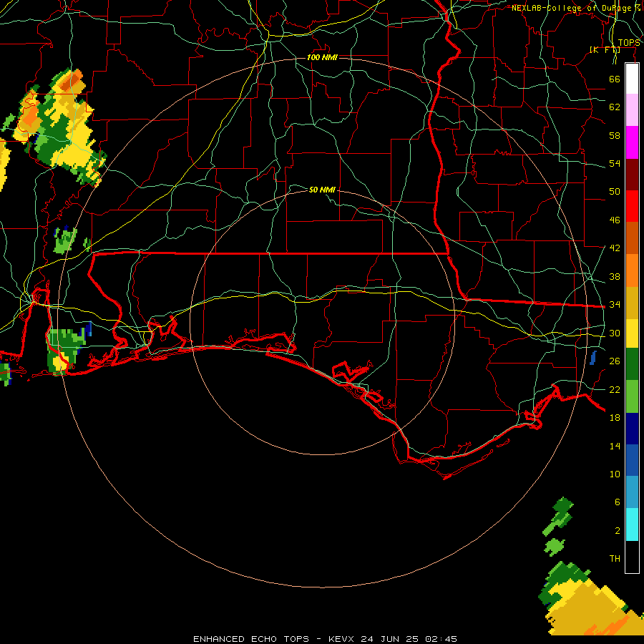Viewport: 644px width, 644px height.
Task: Click the 24 JUN 25 date in the caption
Action: (x=390, y=639)
